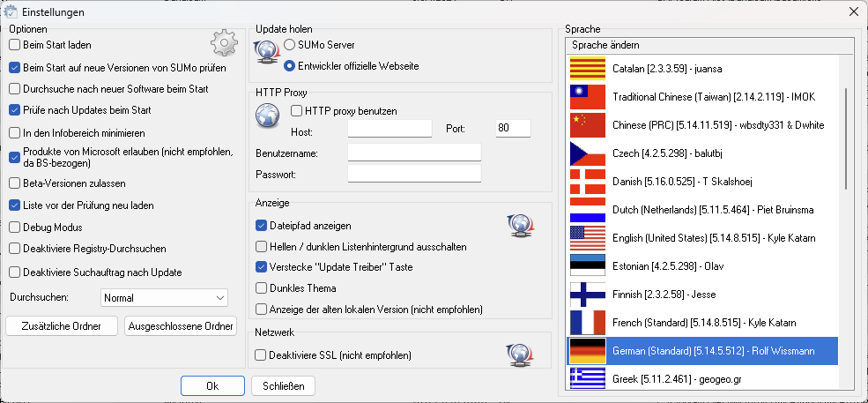Toggle the Dunkles Thema checkbox

(261, 287)
